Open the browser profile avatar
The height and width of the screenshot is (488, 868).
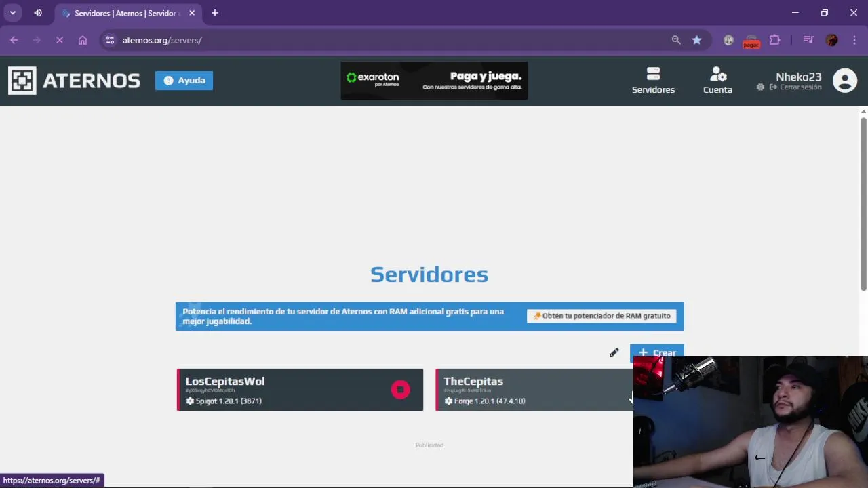pos(832,40)
